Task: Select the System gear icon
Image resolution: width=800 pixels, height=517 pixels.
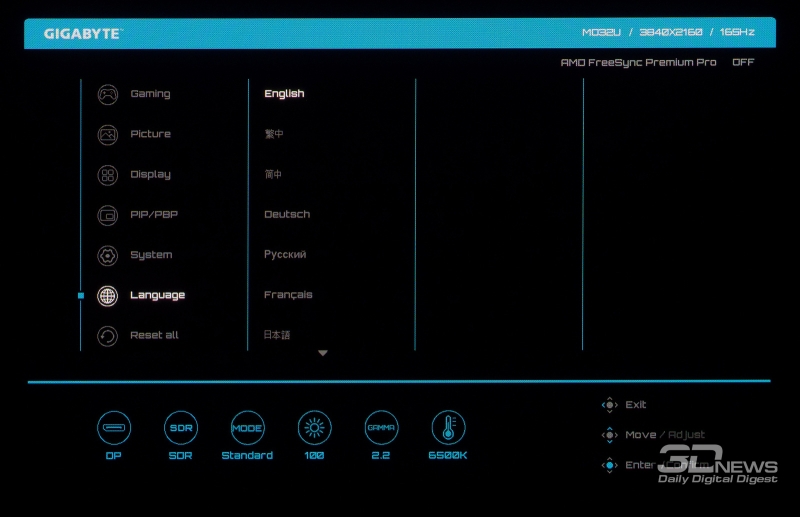Action: point(107,255)
